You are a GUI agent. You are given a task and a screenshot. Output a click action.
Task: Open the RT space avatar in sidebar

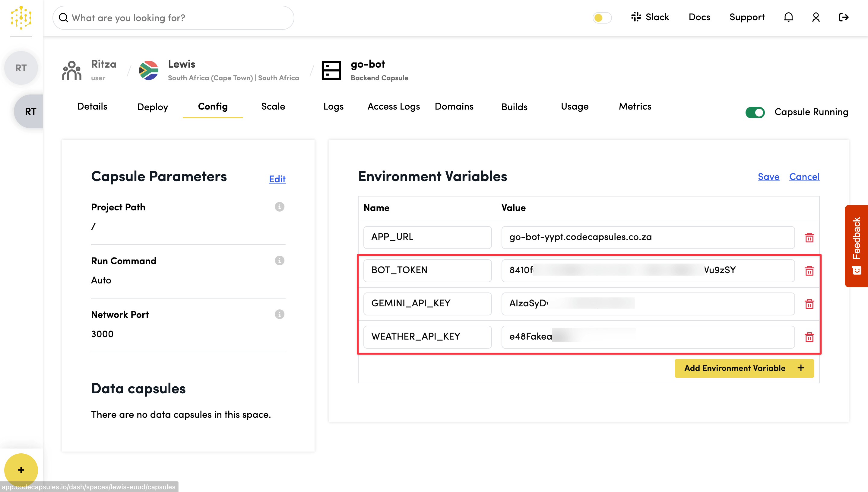coord(31,111)
